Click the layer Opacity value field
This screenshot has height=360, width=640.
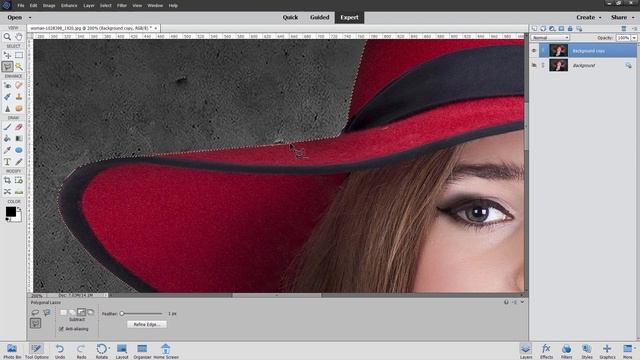pyautogui.click(x=623, y=38)
